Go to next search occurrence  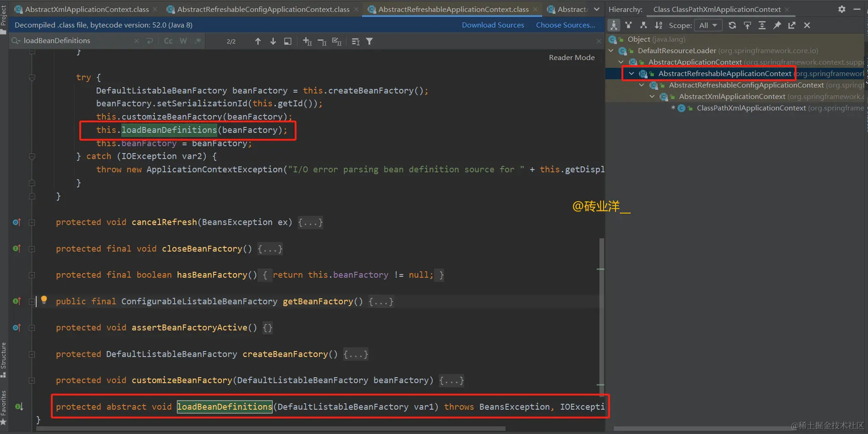point(273,41)
